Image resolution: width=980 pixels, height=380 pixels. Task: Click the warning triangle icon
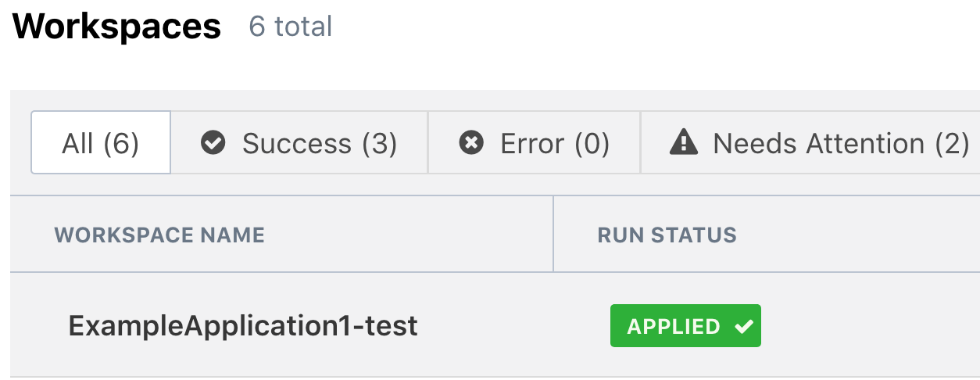click(x=684, y=142)
